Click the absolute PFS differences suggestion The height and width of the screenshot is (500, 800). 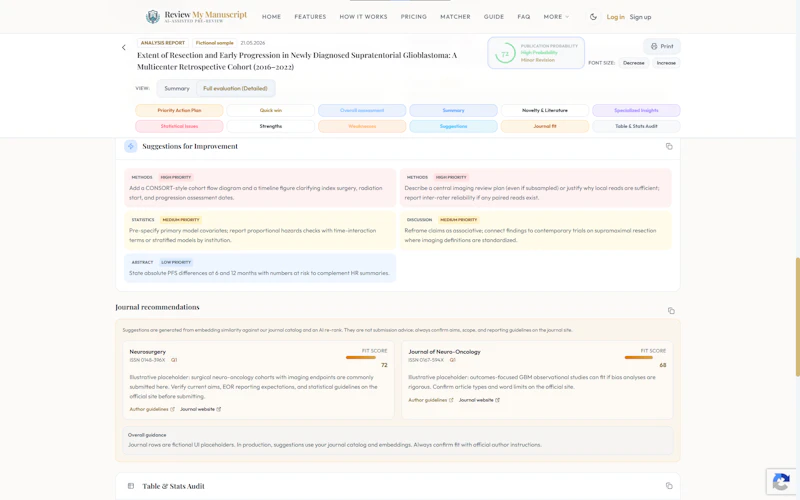[260, 268]
